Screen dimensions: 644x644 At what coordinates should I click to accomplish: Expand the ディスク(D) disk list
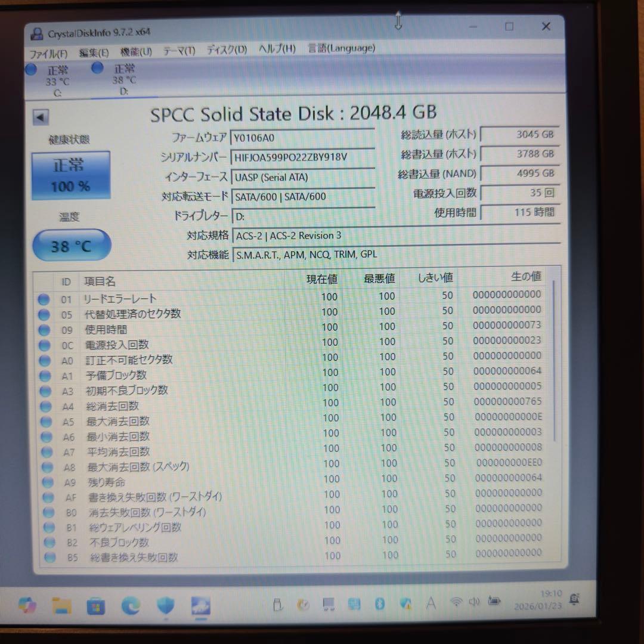point(227,50)
